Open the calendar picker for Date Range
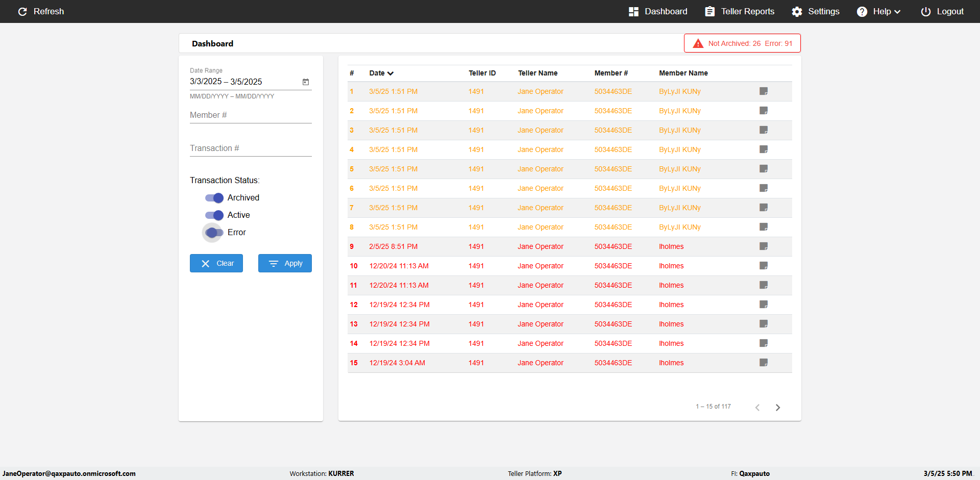Image resolution: width=980 pixels, height=480 pixels. coord(306,82)
